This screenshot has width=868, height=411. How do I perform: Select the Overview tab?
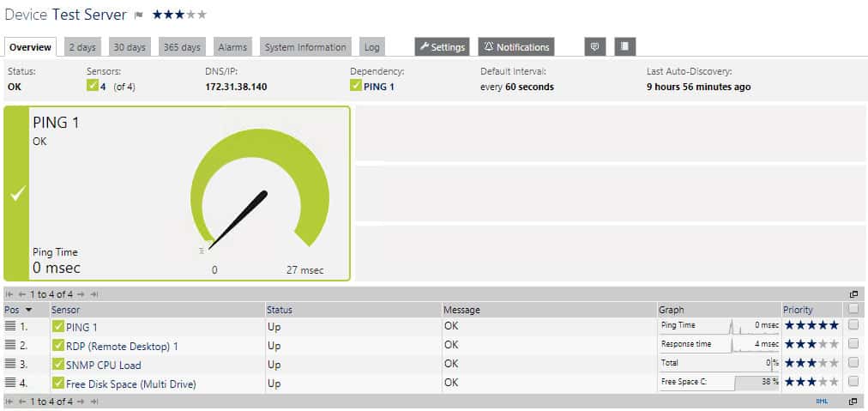[x=30, y=47]
